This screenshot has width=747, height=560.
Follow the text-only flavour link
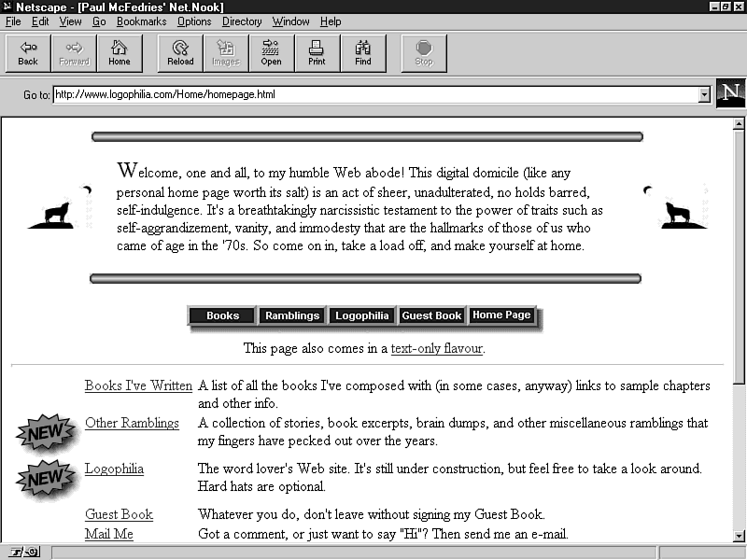437,348
